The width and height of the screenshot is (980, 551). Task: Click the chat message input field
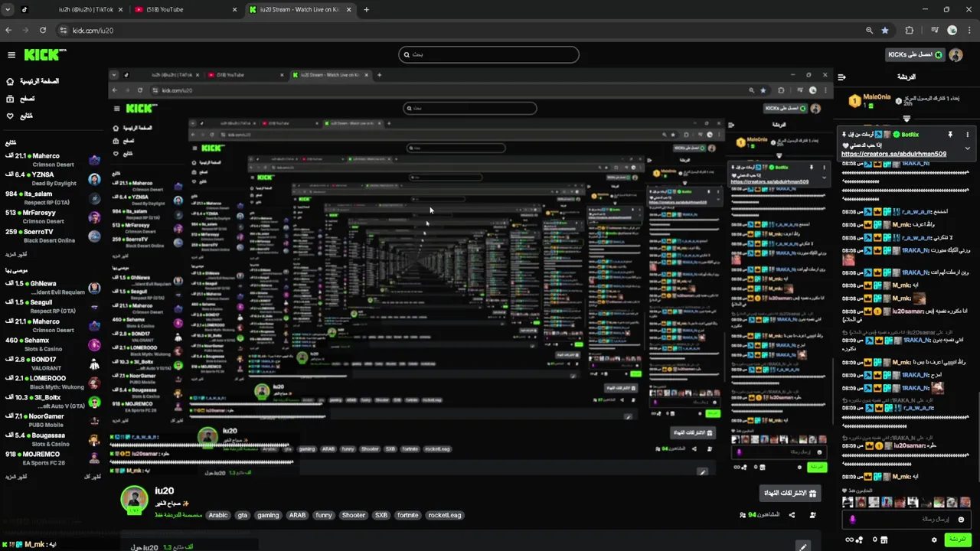point(907,520)
